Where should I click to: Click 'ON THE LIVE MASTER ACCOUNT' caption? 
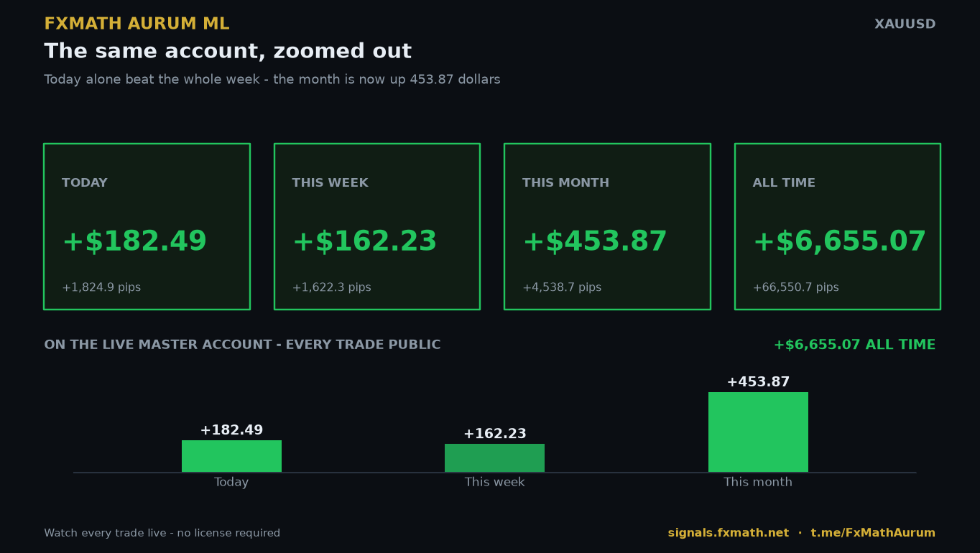click(x=242, y=345)
